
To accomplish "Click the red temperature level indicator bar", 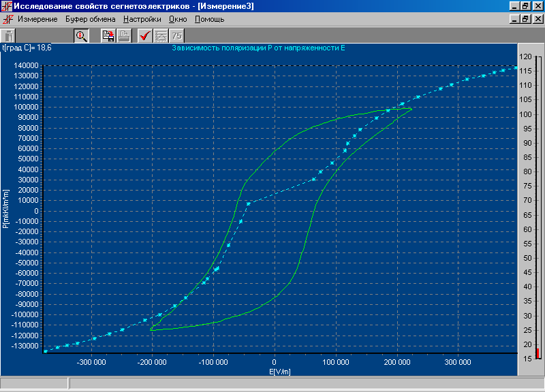I will click(538, 353).
